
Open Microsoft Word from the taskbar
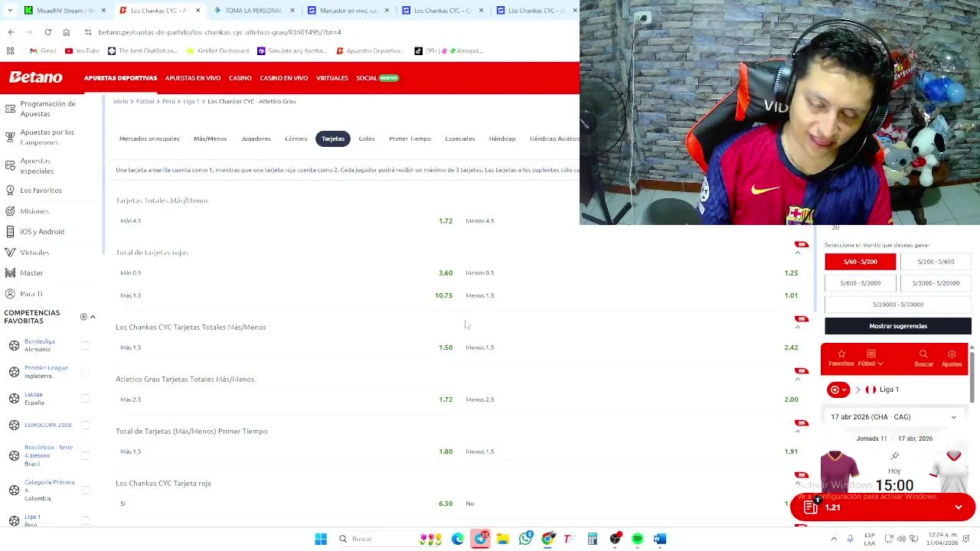[660, 539]
